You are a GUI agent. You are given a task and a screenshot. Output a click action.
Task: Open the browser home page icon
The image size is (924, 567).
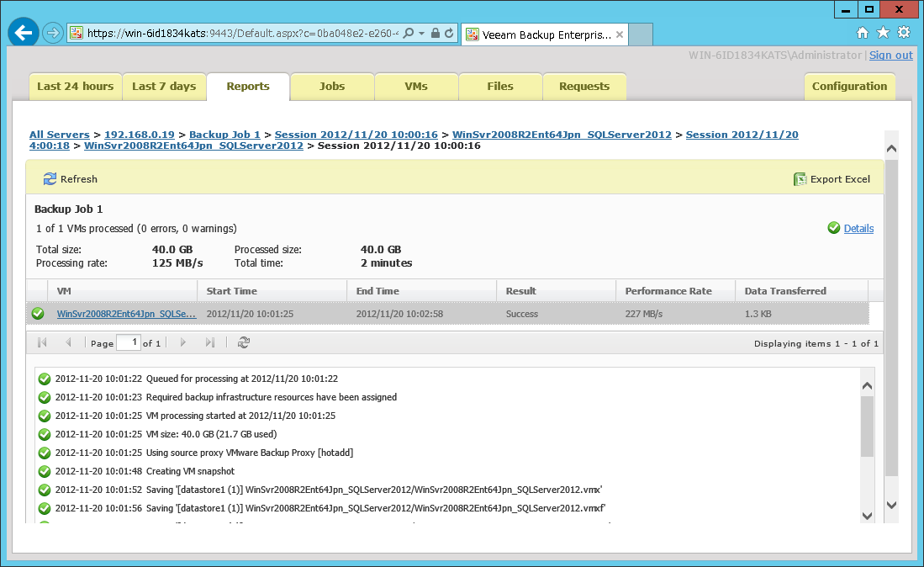tap(862, 33)
